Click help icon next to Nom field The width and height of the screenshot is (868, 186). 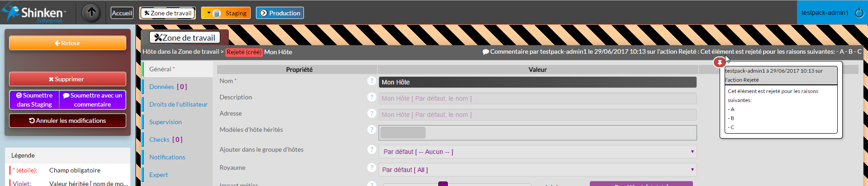coord(372,81)
